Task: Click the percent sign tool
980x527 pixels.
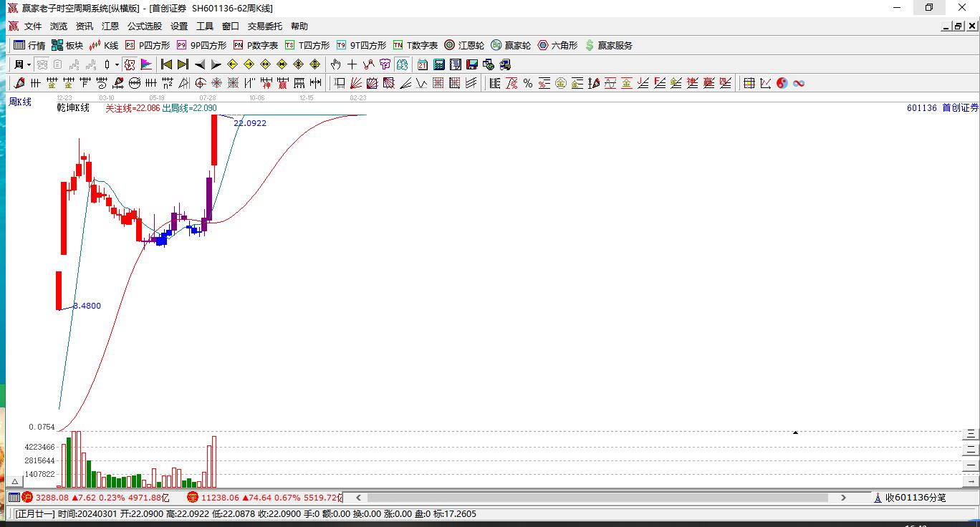Action: pos(528,83)
